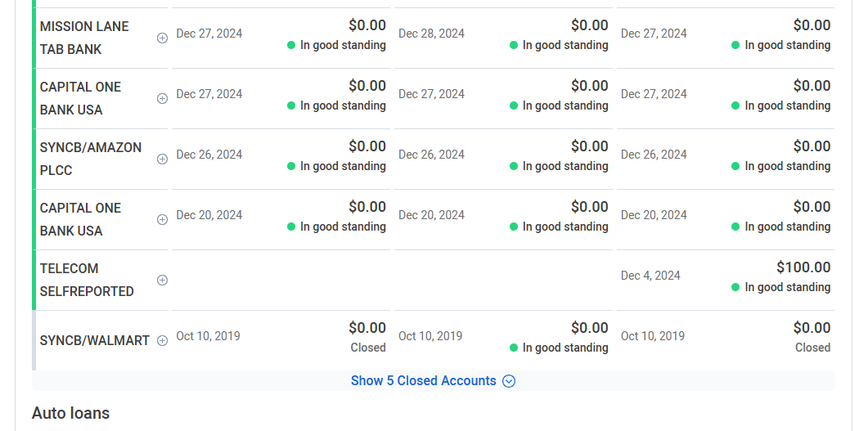Click SYNCB/Walmart first Closed status
Screen dimensions: 868x431
(368, 348)
